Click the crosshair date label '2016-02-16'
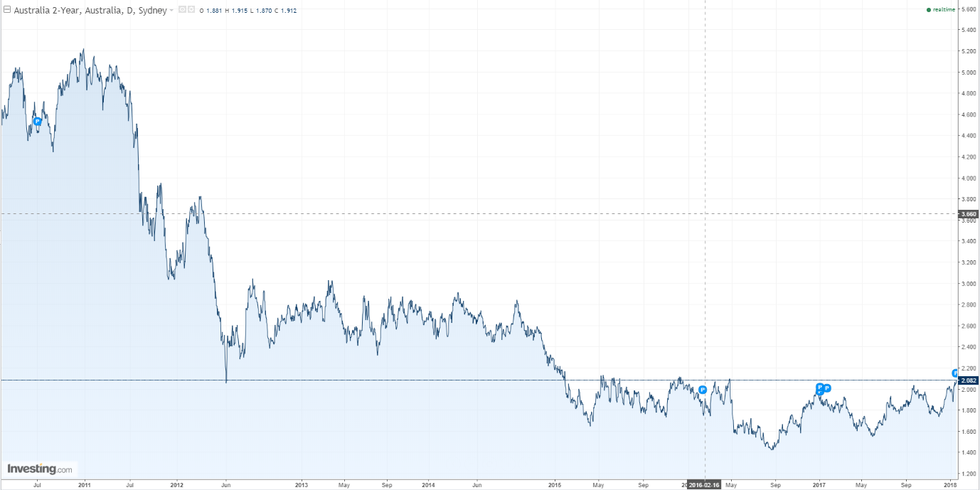This screenshot has width=980, height=490. click(704, 485)
